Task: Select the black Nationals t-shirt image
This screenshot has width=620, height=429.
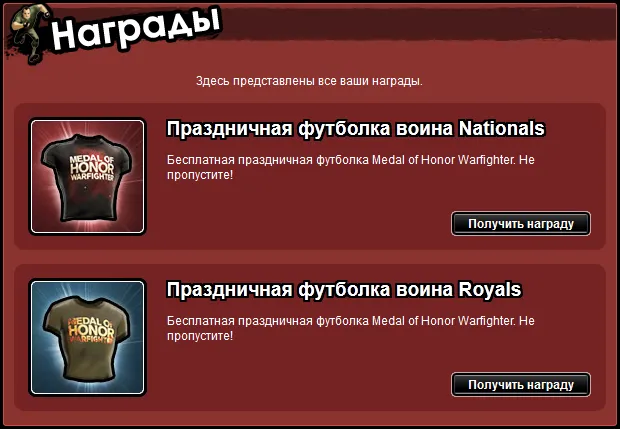Action: point(87,177)
